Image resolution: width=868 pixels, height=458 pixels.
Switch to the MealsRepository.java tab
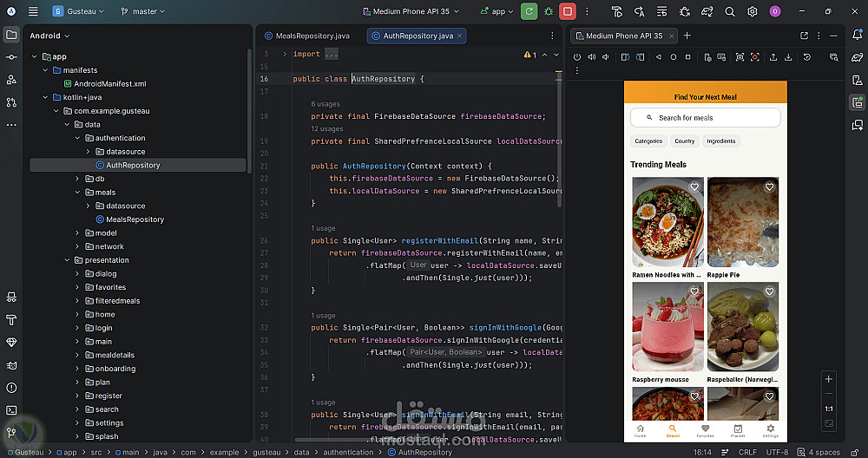coord(306,36)
